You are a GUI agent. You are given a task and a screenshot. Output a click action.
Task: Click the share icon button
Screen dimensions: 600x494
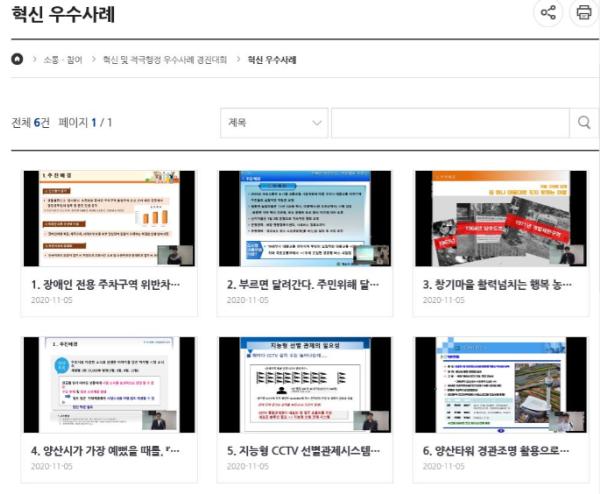(x=547, y=13)
